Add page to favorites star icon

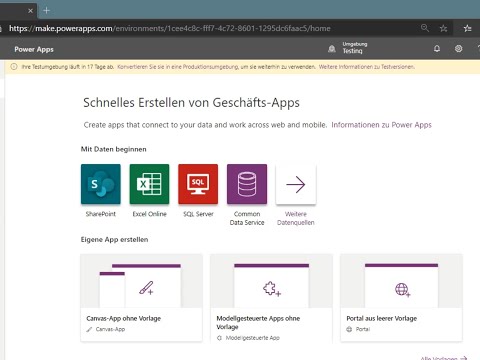click(443, 28)
